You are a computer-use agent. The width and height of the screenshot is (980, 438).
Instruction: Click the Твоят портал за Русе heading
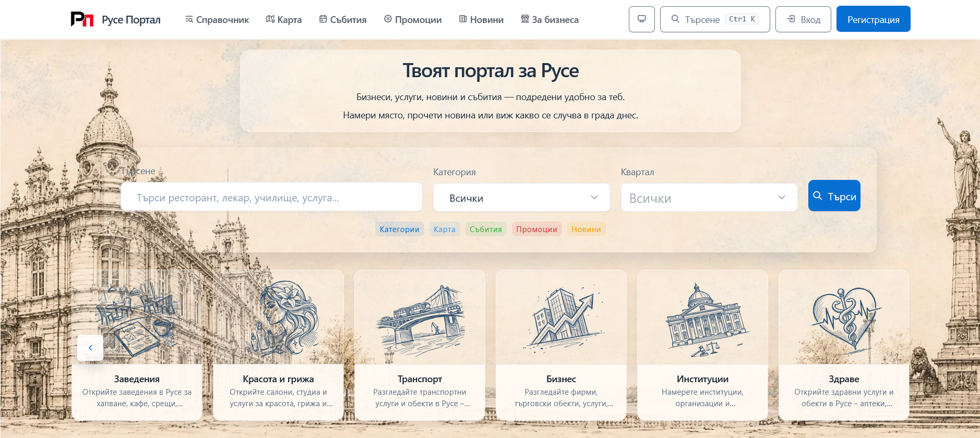coord(491,71)
